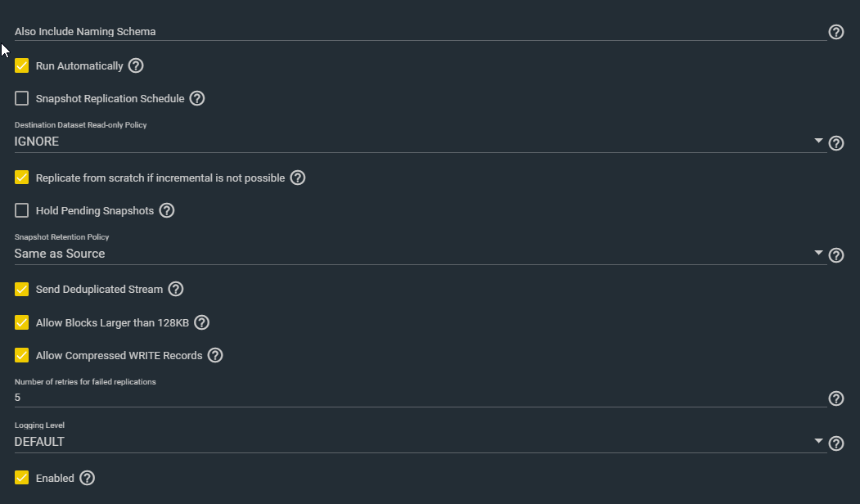View help for Destination Dataset Read-only Policy
This screenshot has height=504, width=860.
(836, 143)
